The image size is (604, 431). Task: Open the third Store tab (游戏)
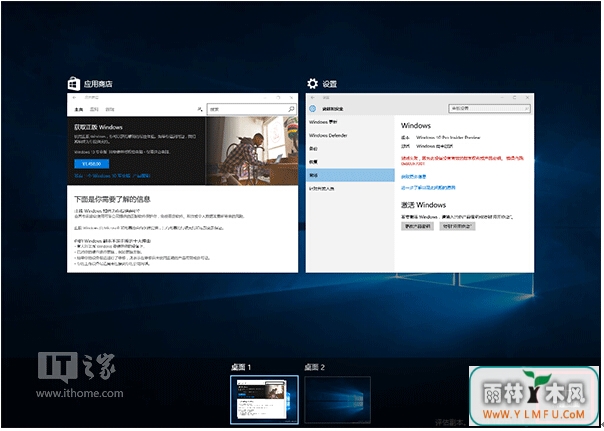click(x=110, y=109)
